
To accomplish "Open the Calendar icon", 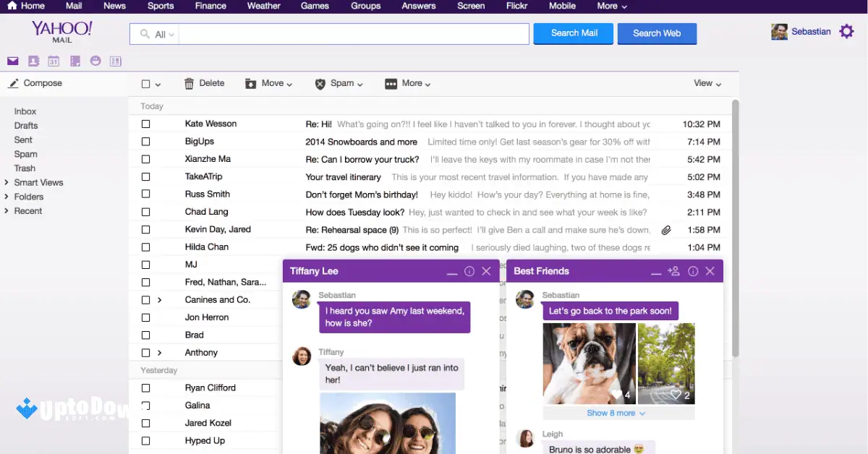I will (54, 61).
